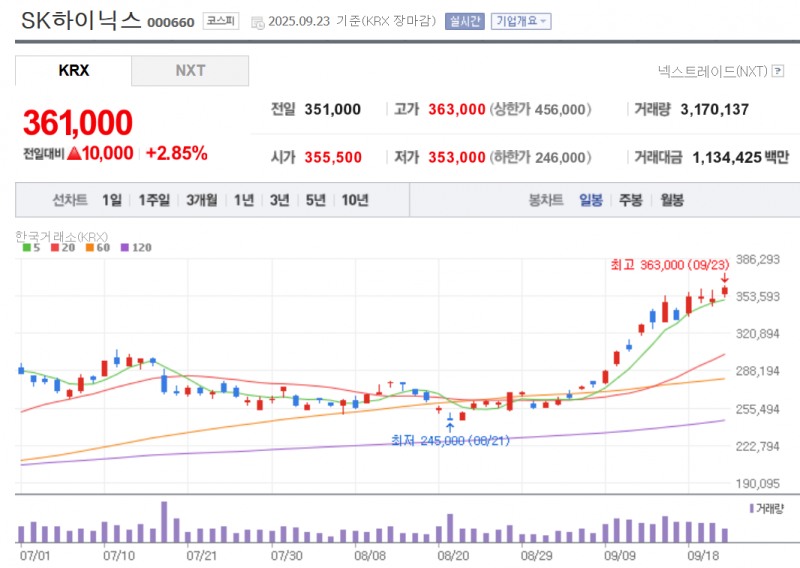Select the 일봉 daily candle chart
800x568 pixels.
[591, 200]
